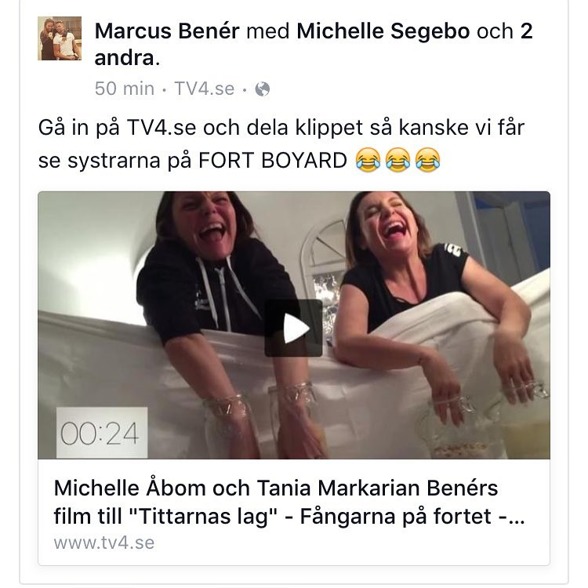
Task: Click the www.tv4.se domain under the title
Action: click(x=104, y=543)
